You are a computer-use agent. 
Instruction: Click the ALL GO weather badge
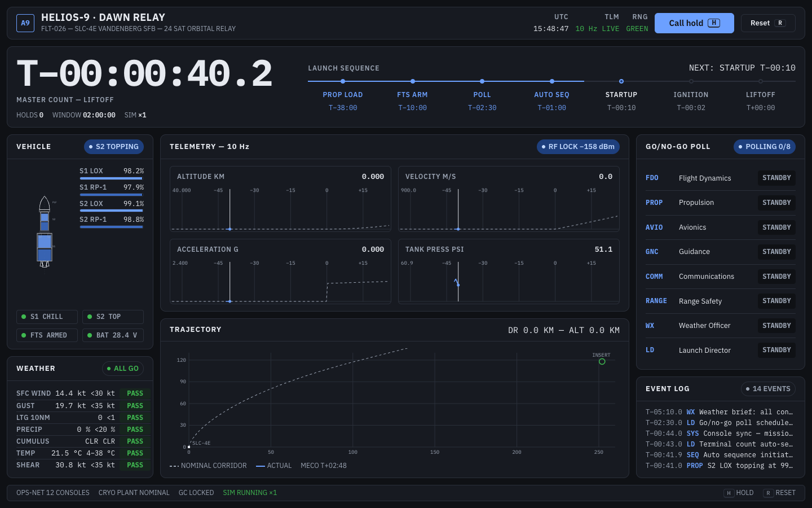[x=123, y=369]
